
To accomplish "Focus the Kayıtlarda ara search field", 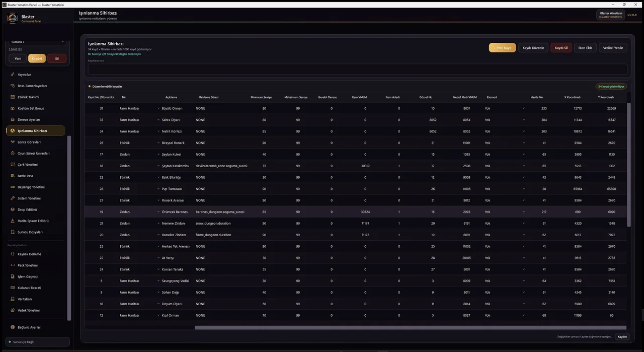I will pos(357,69).
